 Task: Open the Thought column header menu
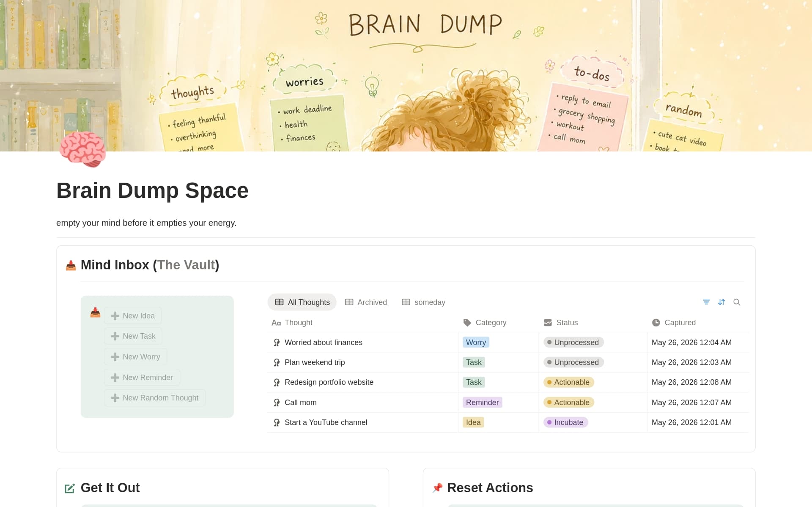362,323
